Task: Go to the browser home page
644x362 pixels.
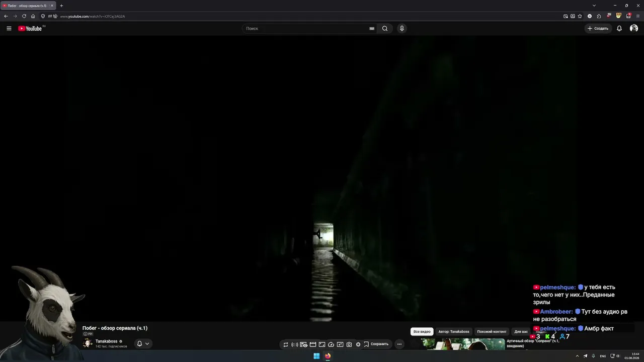Action: [33, 16]
